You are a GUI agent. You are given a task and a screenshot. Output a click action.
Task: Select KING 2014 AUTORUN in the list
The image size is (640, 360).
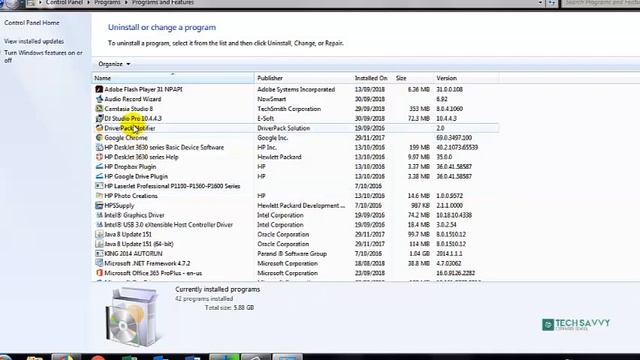point(133,254)
